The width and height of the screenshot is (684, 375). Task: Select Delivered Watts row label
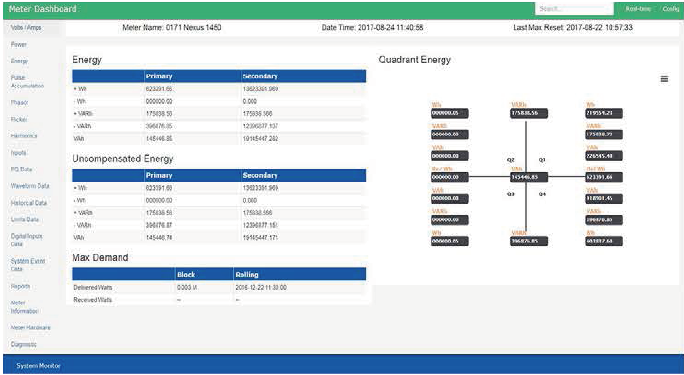coord(93,288)
